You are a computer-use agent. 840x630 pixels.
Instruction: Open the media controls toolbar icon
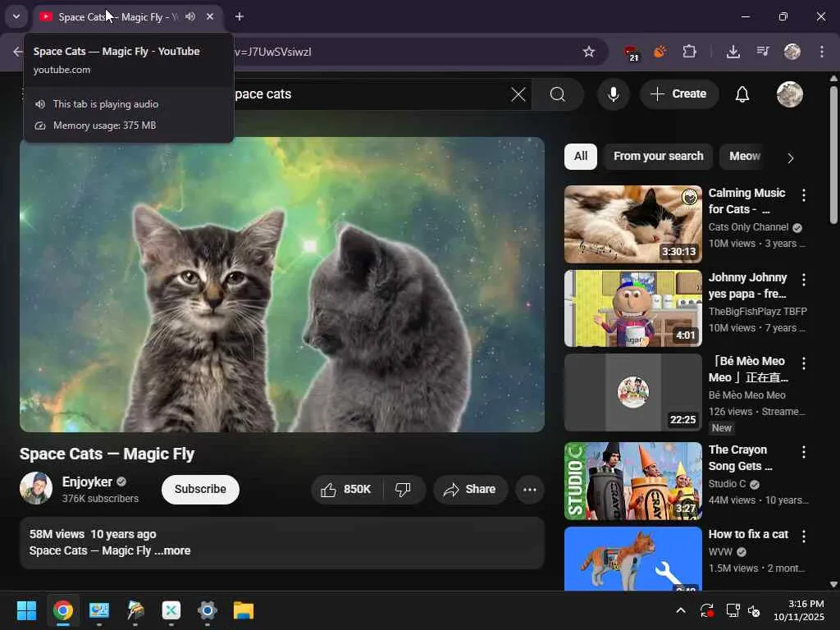pyautogui.click(x=763, y=52)
